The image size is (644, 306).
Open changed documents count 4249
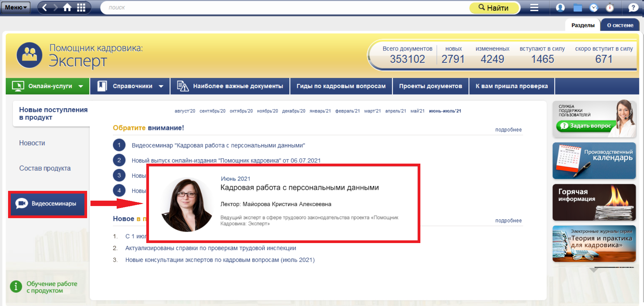(492, 59)
